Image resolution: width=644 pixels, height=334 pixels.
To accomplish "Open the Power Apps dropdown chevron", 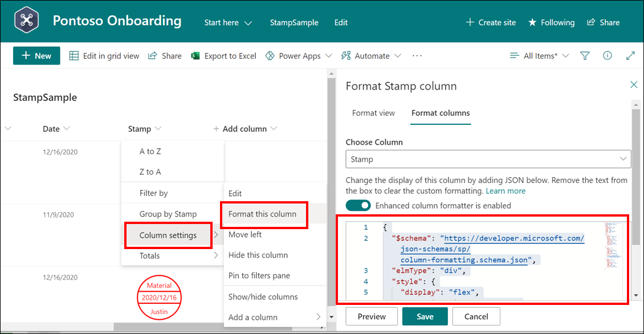I will [x=329, y=56].
